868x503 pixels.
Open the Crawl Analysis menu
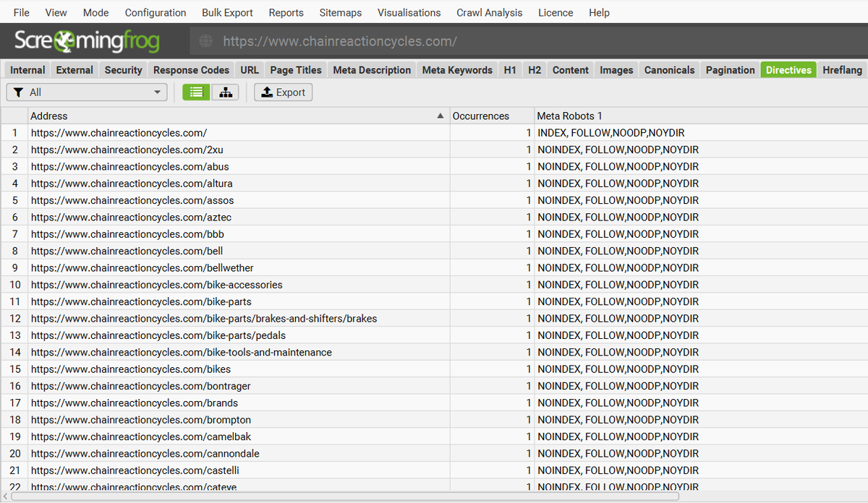[490, 12]
